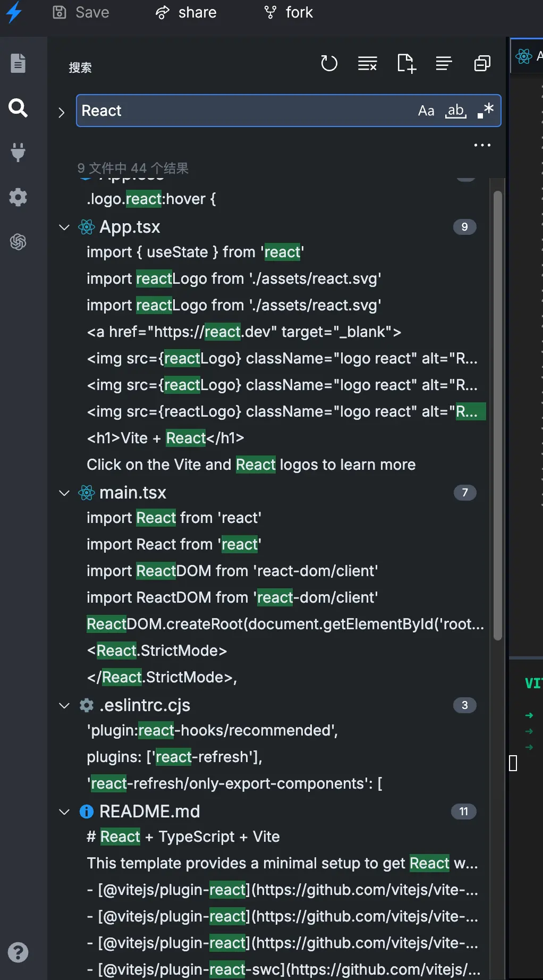Open the plug connections sidebar icon
Screen dimensions: 543x980
18,153
